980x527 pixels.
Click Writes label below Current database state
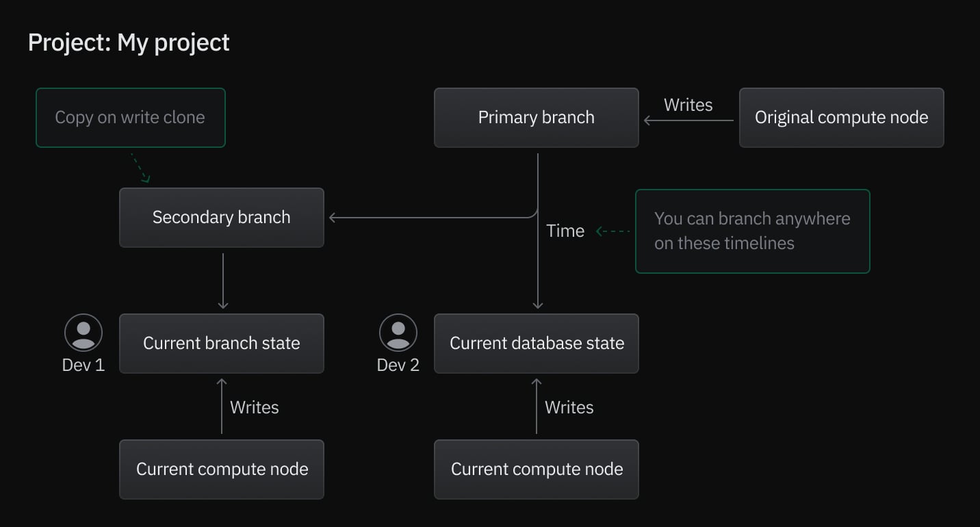[569, 407]
